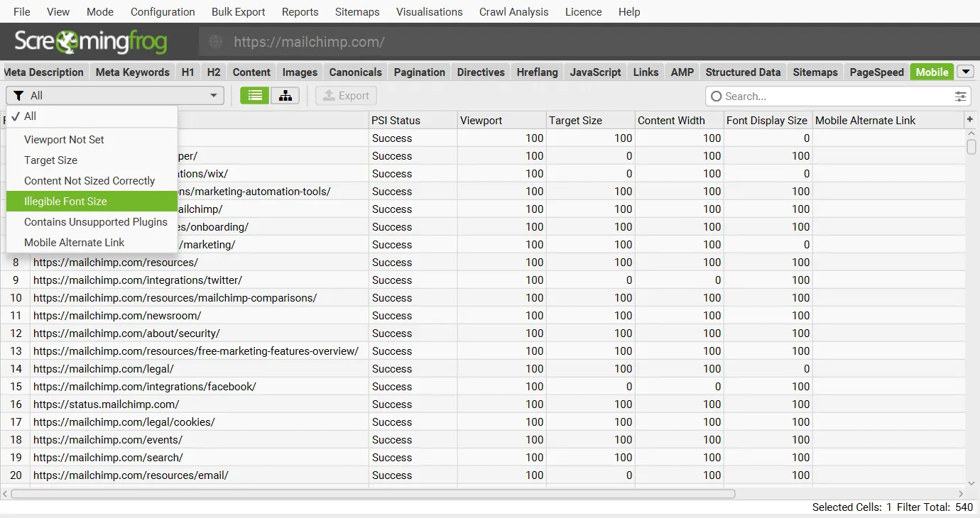980x518 pixels.
Task: Click the list view icon button
Action: coord(254,96)
